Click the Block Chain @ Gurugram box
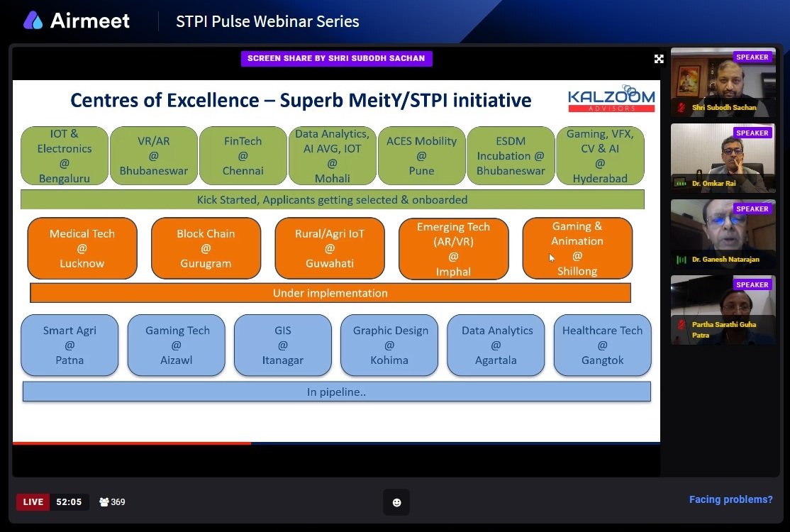Viewport: 790px width, 532px height. [206, 248]
